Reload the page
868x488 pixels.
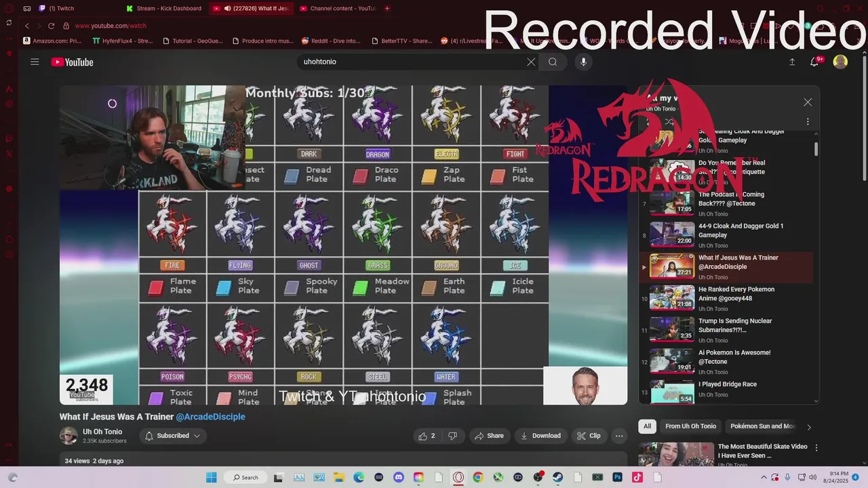(51, 26)
